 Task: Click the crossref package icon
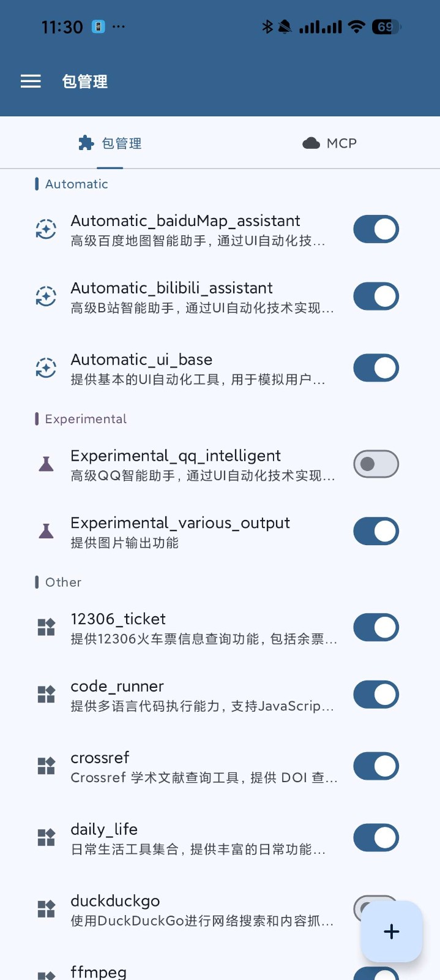coord(45,766)
